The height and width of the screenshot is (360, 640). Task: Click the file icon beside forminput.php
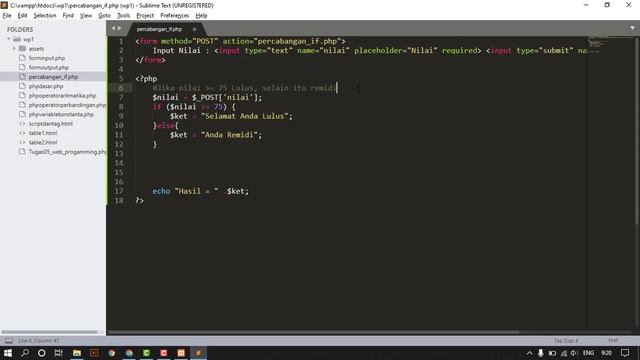(22, 58)
